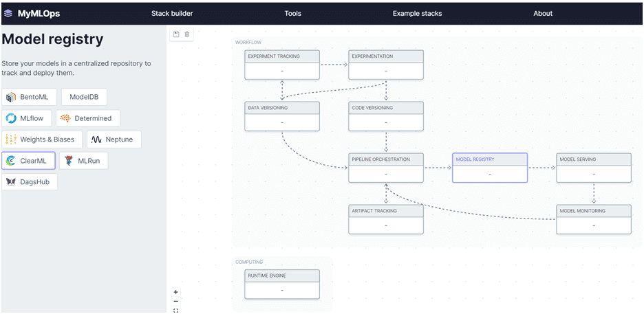Select the Experiment Tracking node
This screenshot has width=644, height=314.
point(282,65)
